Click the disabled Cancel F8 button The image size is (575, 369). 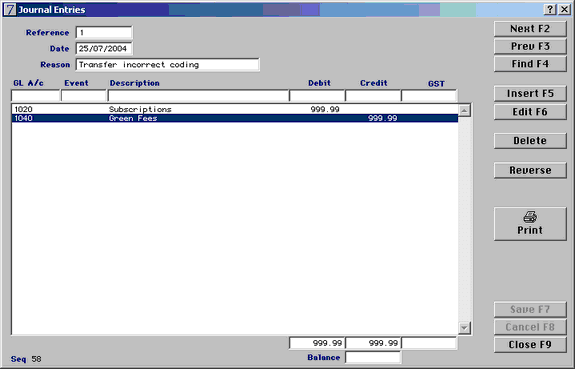(530, 327)
